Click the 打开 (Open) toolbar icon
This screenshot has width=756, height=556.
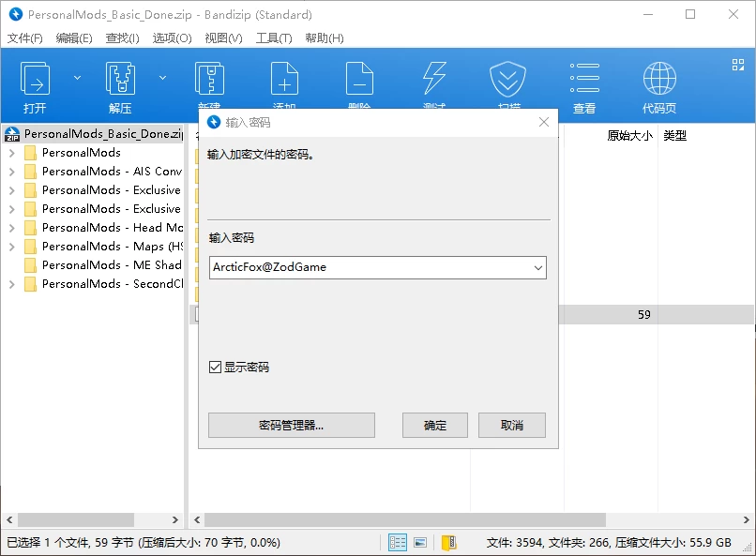click(x=35, y=78)
